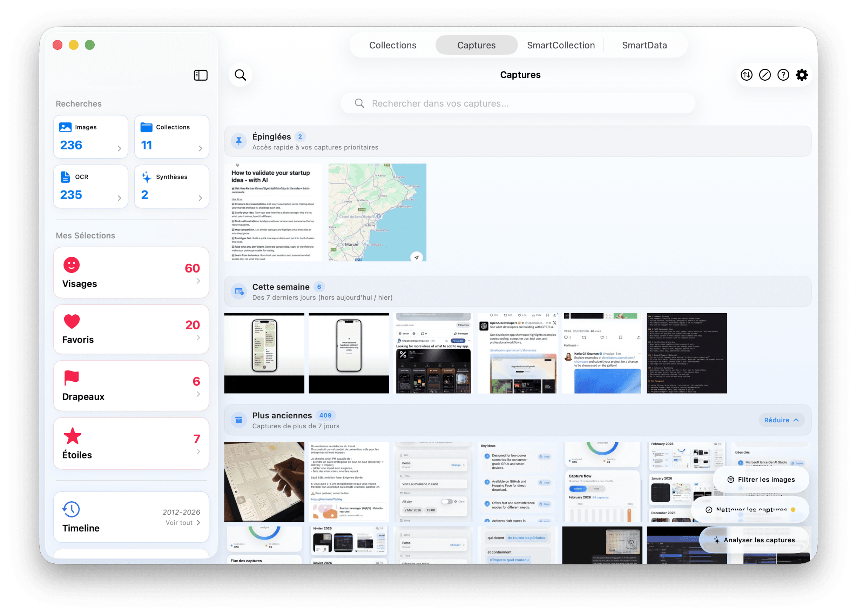Click the Analyser les captures button
Viewport: 857px width, 616px height.
pyautogui.click(x=754, y=540)
